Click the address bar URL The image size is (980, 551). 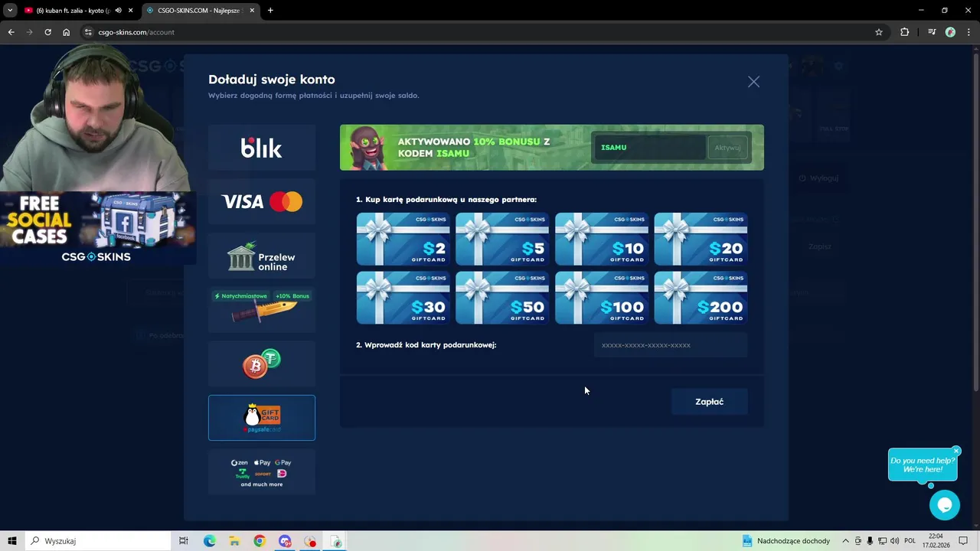[x=136, y=32]
